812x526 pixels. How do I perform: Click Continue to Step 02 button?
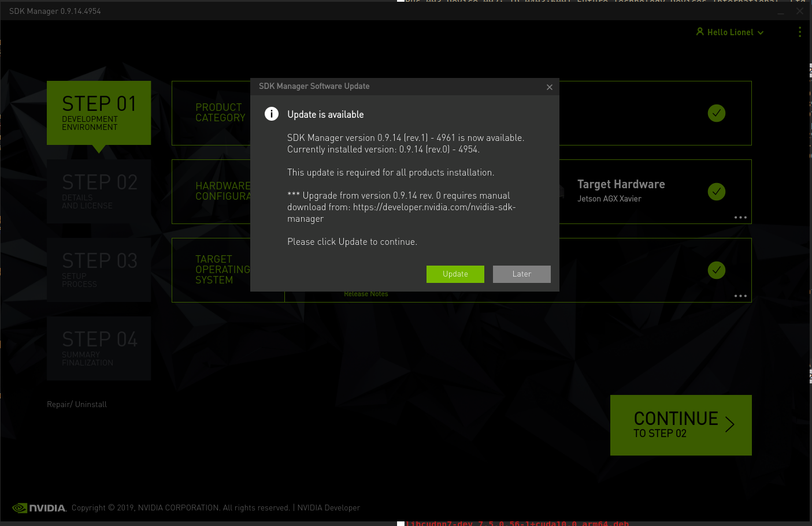(x=681, y=425)
